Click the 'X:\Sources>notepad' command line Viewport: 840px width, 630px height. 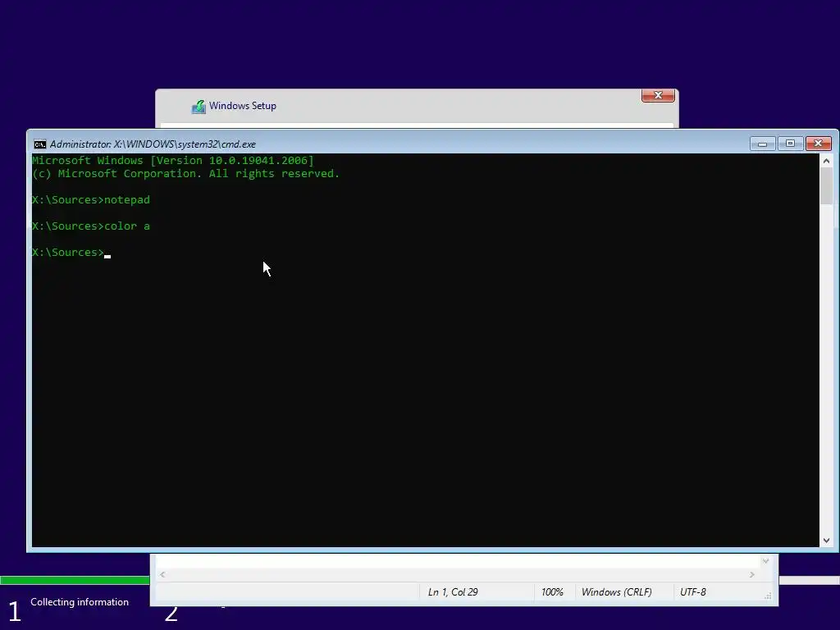(91, 200)
